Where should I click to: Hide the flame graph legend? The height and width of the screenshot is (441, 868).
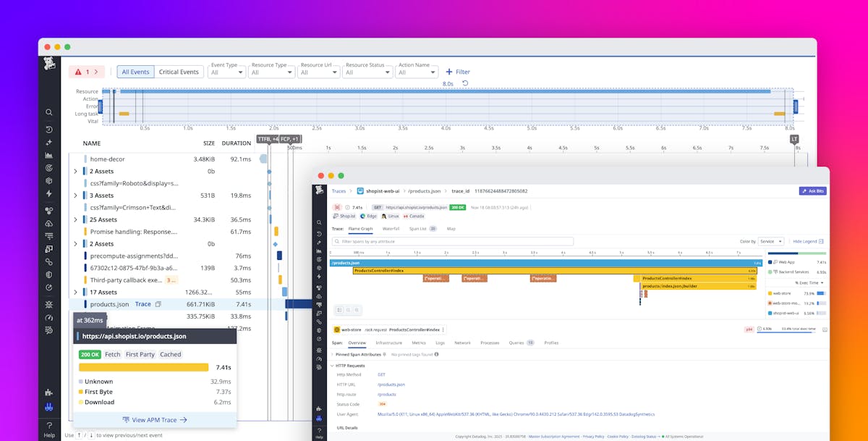point(808,241)
